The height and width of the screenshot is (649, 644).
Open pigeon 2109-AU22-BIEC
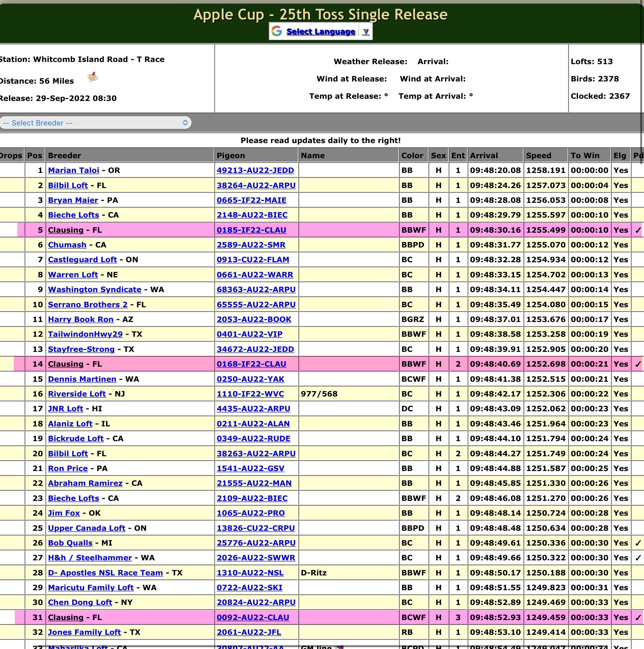click(252, 498)
